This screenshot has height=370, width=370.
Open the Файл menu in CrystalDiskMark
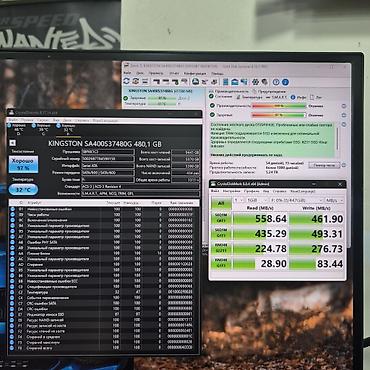215,191
